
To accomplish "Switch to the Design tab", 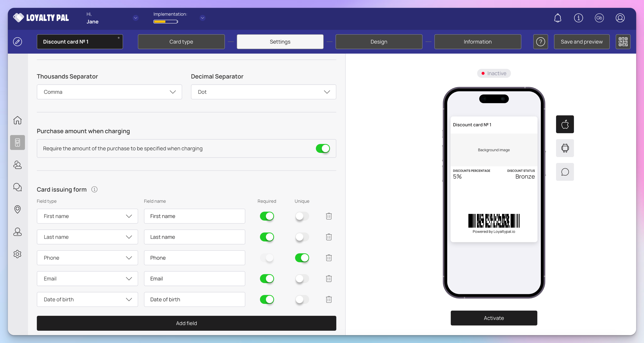I will pyautogui.click(x=379, y=42).
